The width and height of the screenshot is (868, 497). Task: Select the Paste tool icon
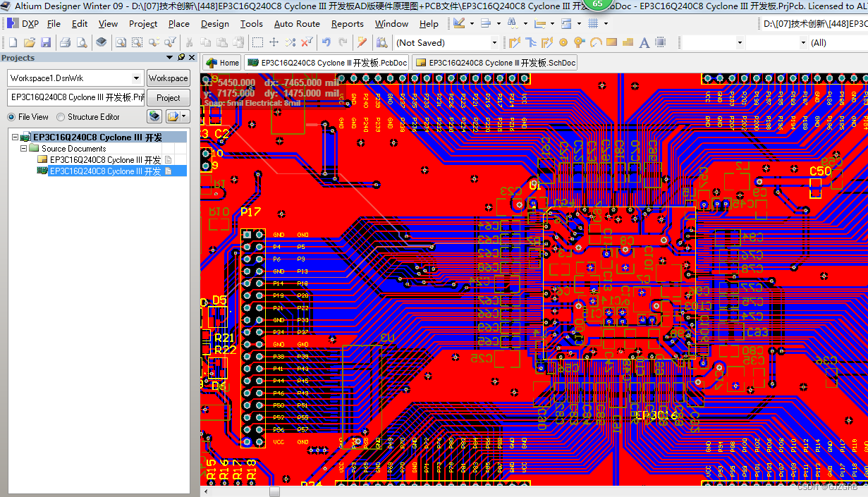click(x=221, y=42)
